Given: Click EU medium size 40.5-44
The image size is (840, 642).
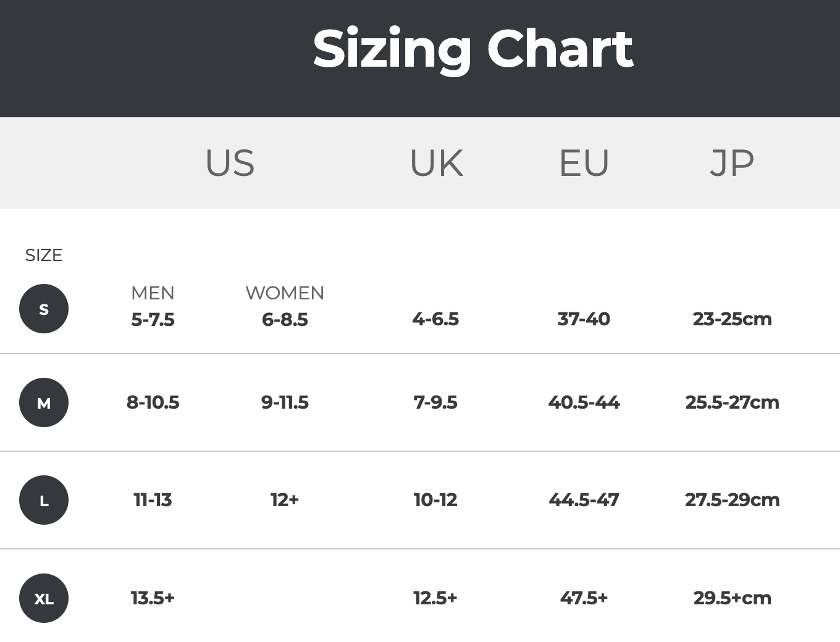Looking at the screenshot, I should click(x=584, y=402).
